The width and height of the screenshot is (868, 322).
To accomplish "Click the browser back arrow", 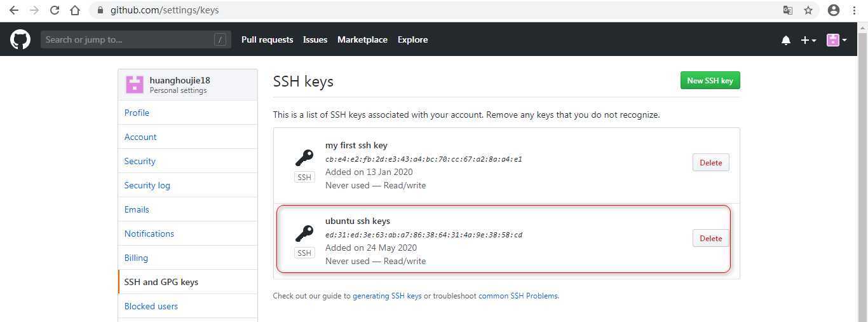I will tap(14, 10).
